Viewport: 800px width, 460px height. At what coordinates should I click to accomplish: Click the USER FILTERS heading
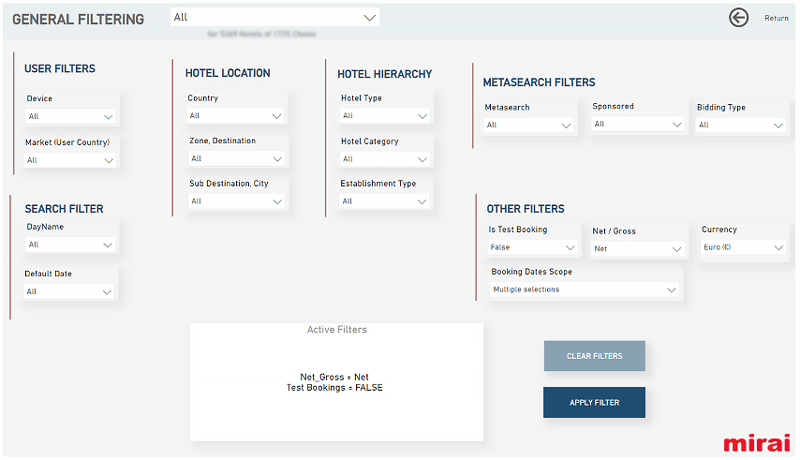60,68
